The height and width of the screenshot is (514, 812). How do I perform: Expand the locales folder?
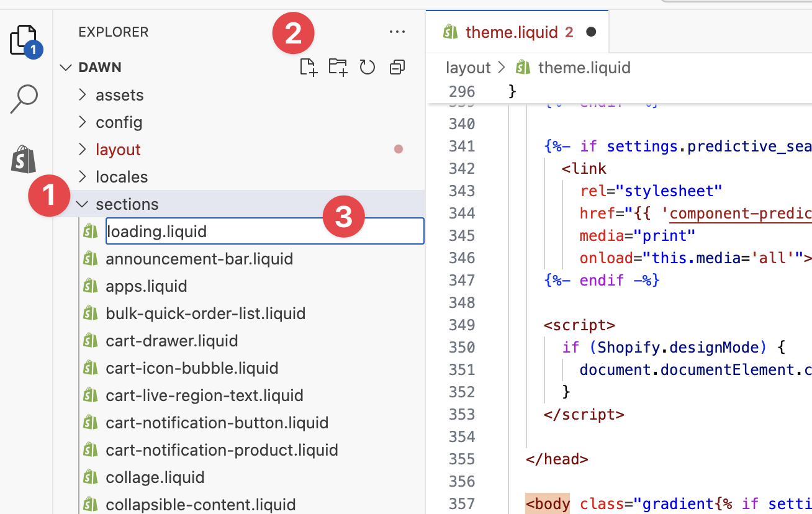[121, 177]
